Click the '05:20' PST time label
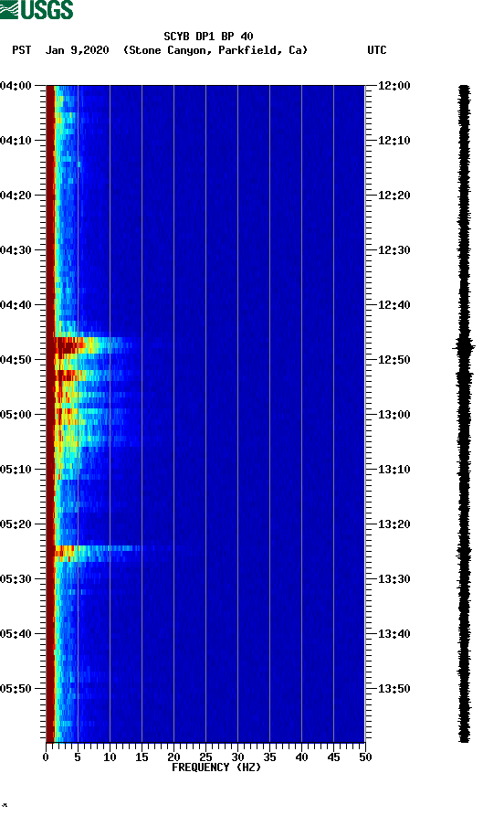504x815 pixels. click(16, 524)
